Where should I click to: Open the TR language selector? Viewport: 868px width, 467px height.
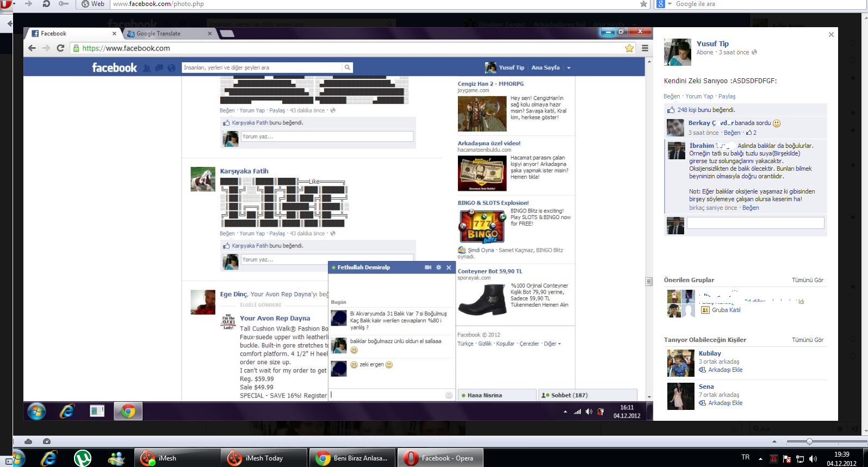(746, 458)
